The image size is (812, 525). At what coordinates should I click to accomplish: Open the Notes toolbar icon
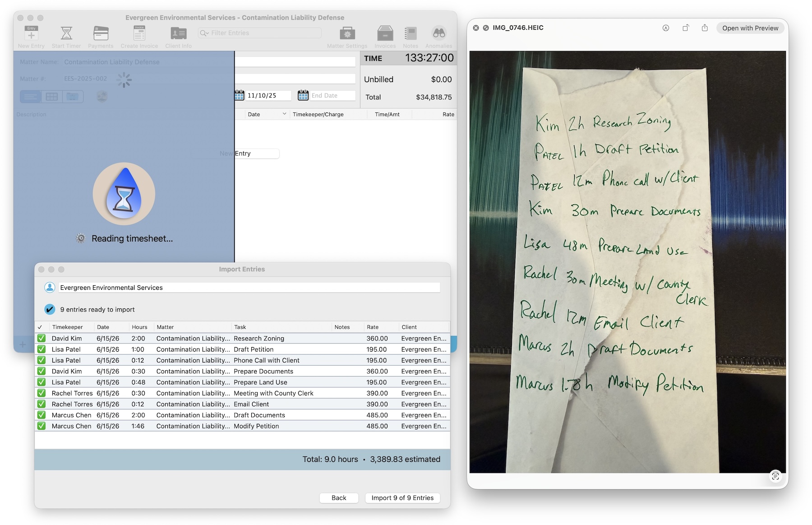[411, 33]
